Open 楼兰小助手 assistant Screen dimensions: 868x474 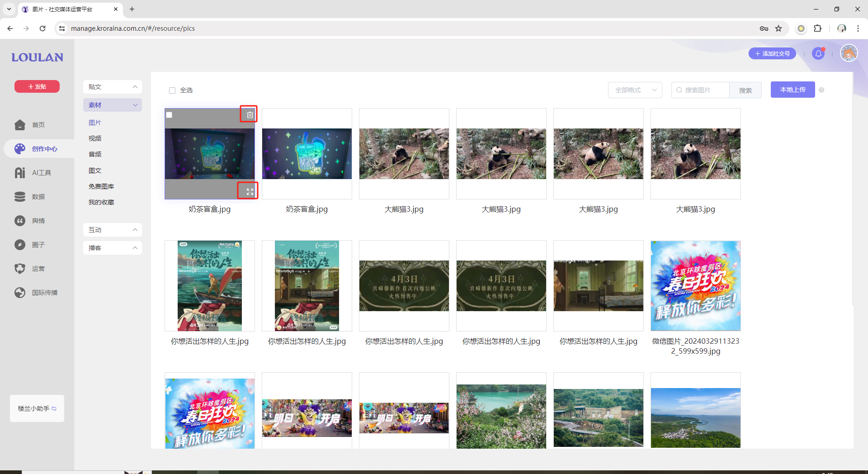[37, 408]
